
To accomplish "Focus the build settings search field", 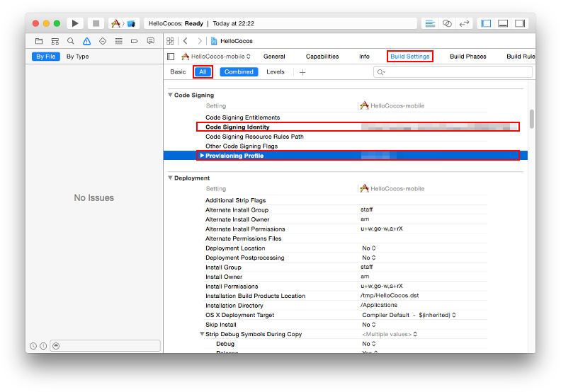I will [x=453, y=72].
